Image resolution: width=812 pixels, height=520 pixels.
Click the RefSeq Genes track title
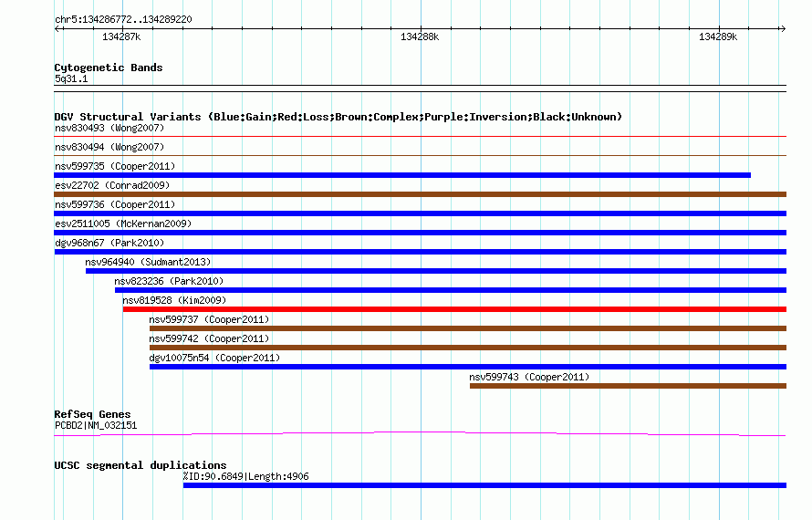(92, 414)
